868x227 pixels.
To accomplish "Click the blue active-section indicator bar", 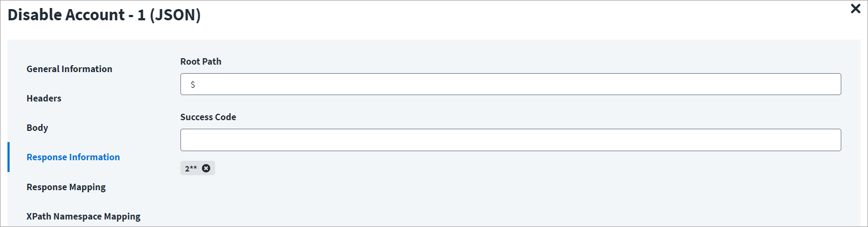I will point(9,157).
